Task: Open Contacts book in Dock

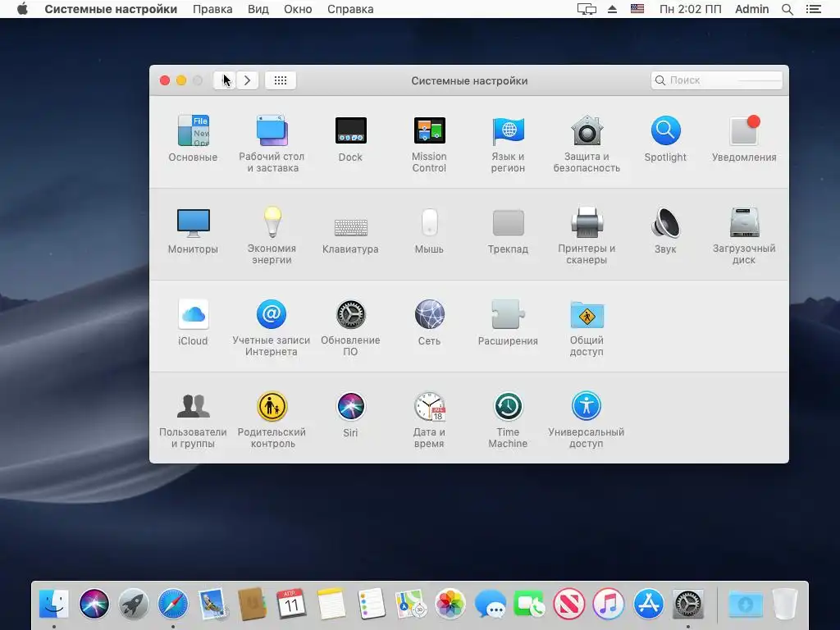Action: [x=253, y=604]
